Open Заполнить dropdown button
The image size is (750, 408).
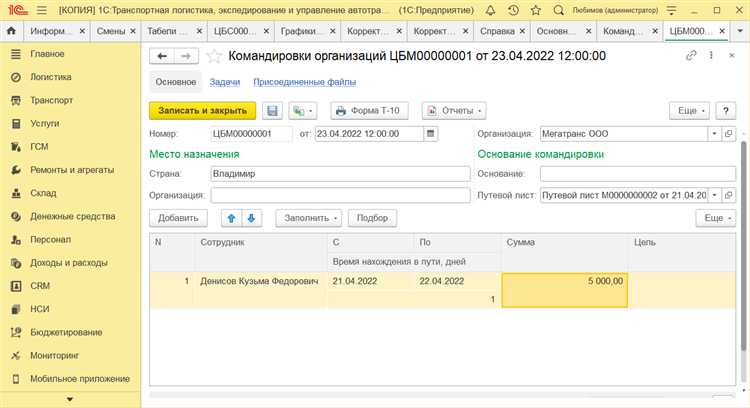coord(309,218)
